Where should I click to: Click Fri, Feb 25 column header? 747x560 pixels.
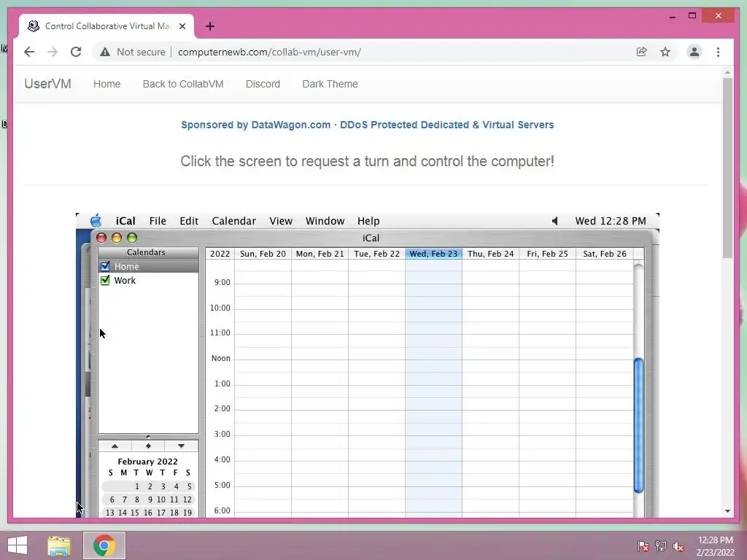click(x=547, y=254)
